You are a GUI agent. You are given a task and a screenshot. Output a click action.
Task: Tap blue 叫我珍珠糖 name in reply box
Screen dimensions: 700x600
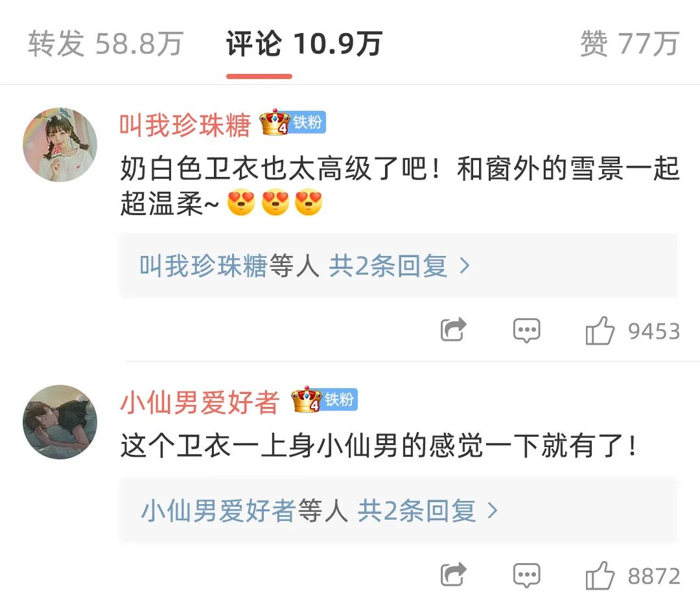[203, 266]
